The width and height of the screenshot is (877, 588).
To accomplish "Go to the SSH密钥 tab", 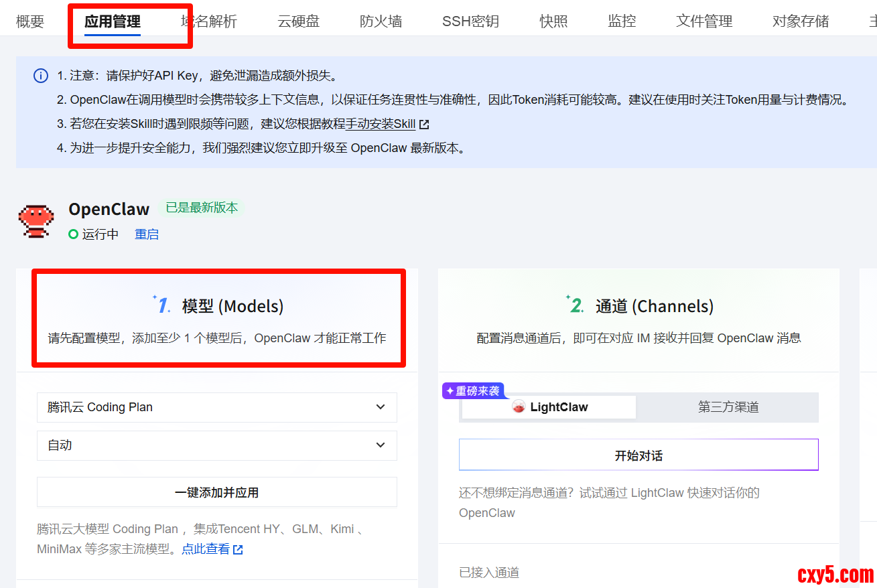I will (470, 21).
